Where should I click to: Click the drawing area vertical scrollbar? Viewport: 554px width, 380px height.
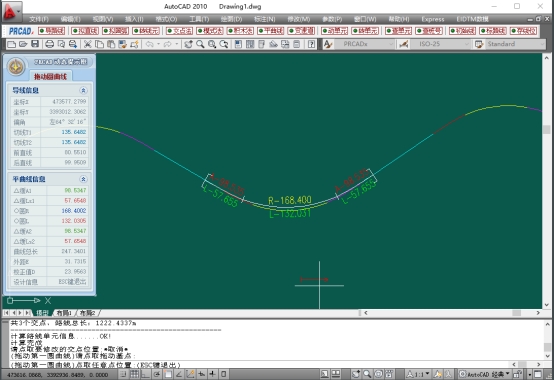[546, 181]
